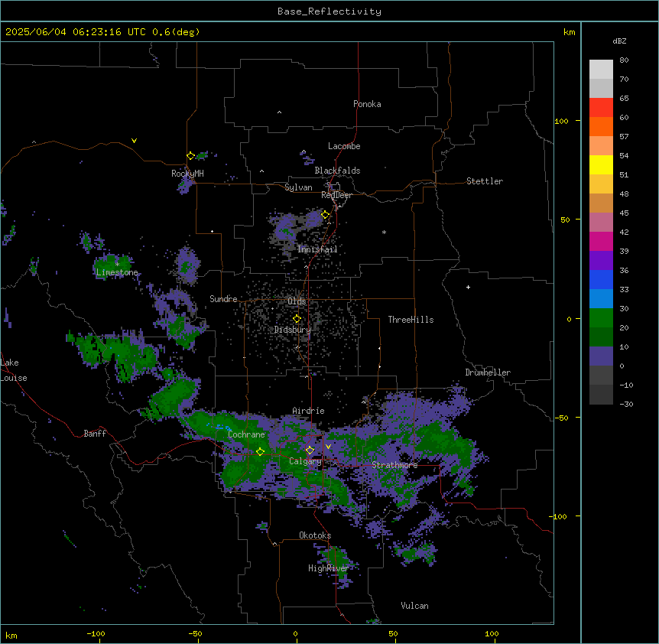The image size is (659, 644).
Task: Pick the slate purple 0-10 dBZ legend swatch
Action: point(601,356)
